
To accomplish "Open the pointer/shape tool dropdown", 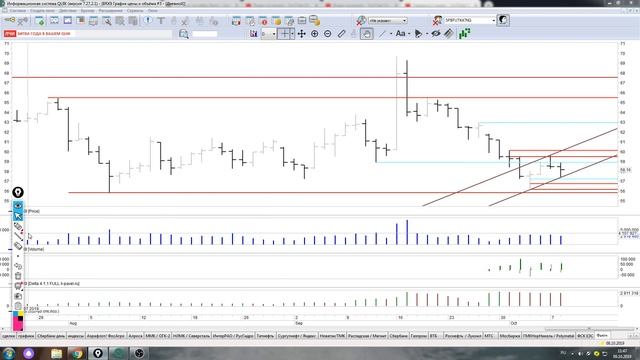I will point(426,34).
